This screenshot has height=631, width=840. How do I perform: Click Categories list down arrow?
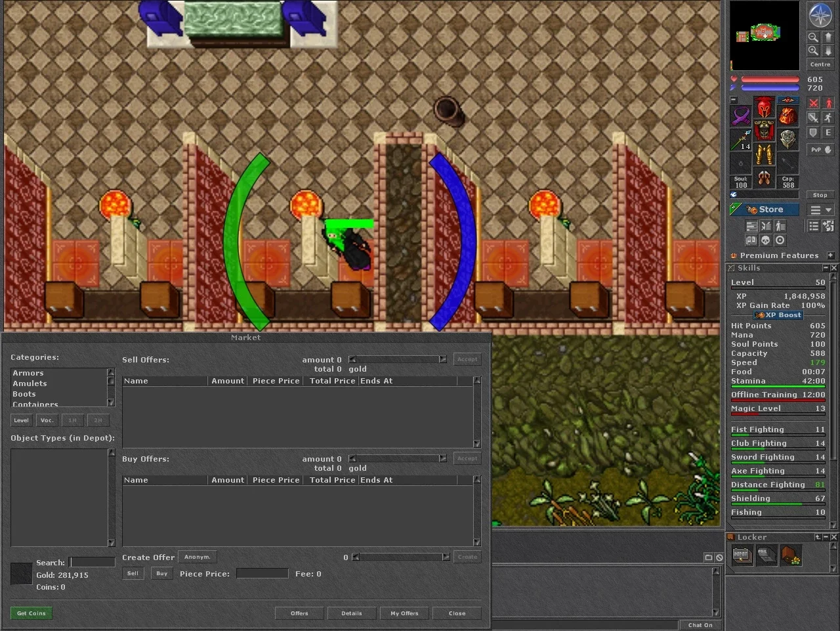111,403
